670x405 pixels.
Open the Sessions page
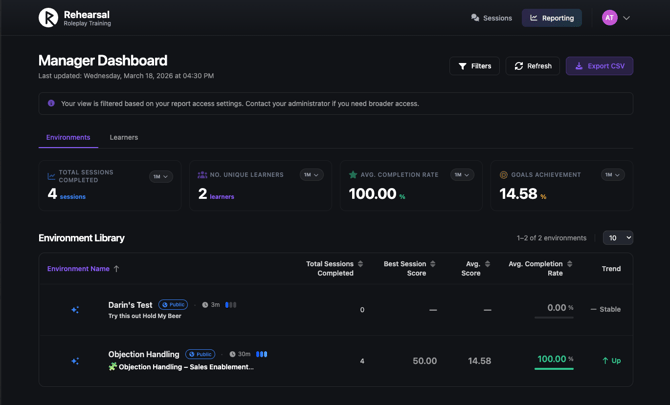[491, 18]
